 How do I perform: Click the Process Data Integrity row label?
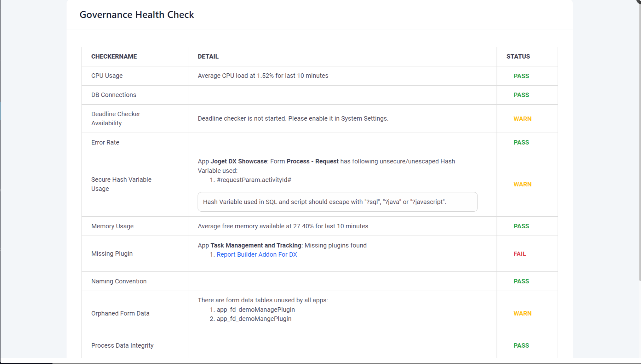point(122,345)
